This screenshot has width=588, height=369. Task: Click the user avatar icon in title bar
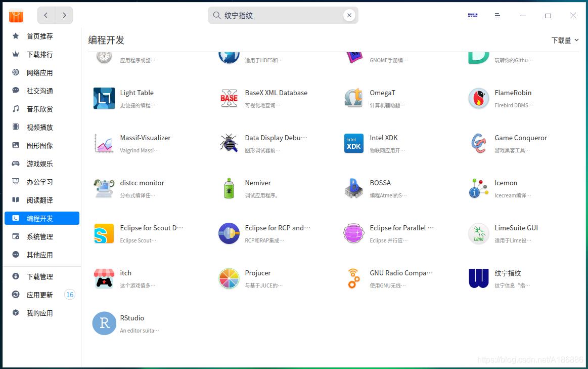473,15
